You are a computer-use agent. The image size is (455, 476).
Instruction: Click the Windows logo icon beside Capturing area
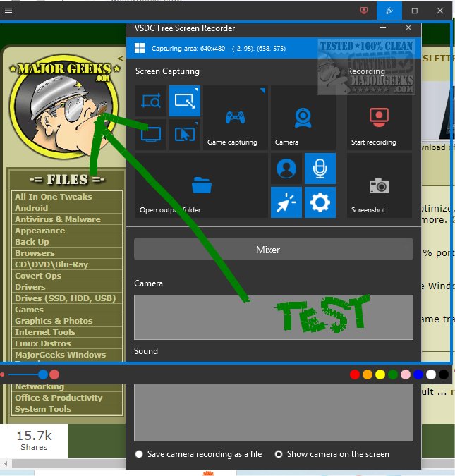(140, 48)
